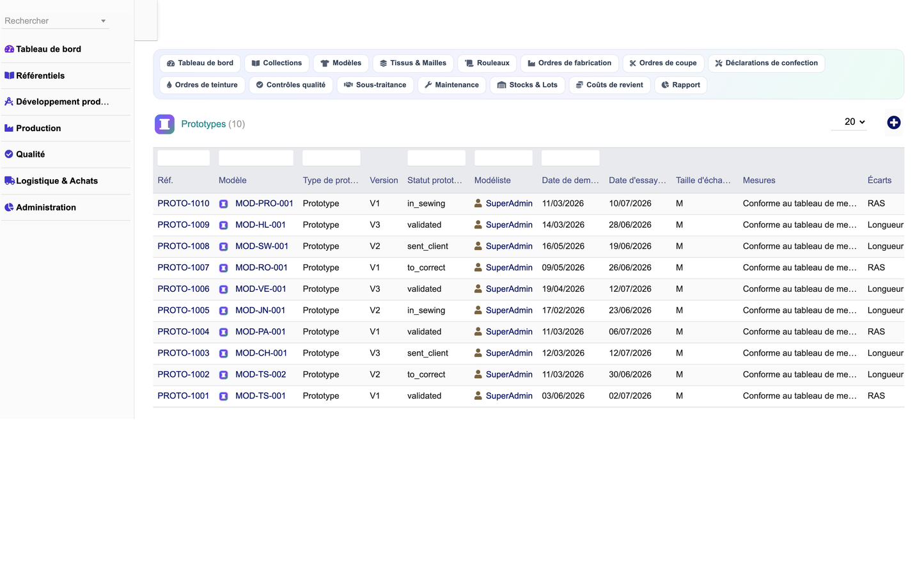Open the Collections tab
This screenshot has width=924, height=572.
point(277,63)
